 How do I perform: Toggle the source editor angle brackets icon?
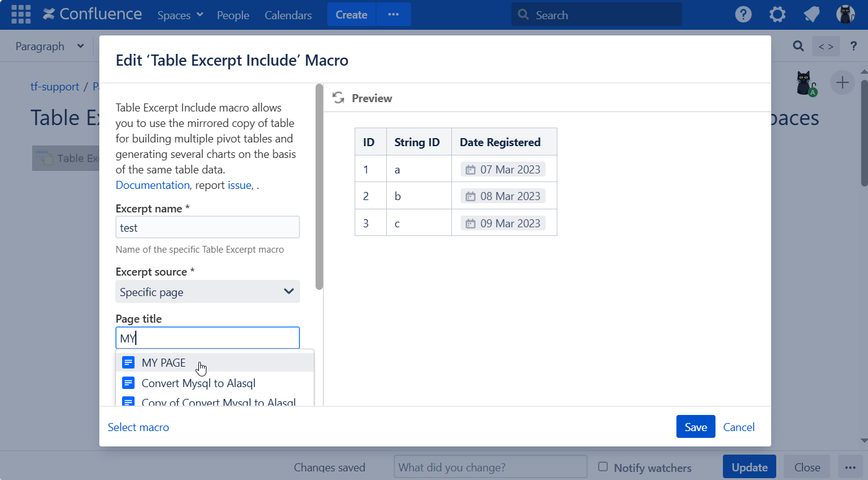[x=825, y=46]
